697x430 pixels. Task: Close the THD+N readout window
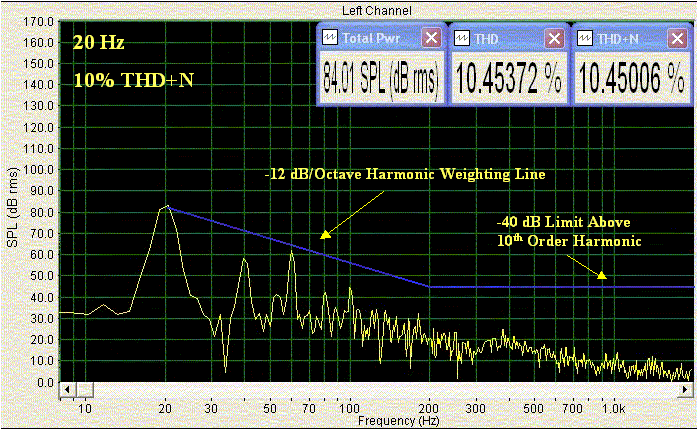pos(677,39)
